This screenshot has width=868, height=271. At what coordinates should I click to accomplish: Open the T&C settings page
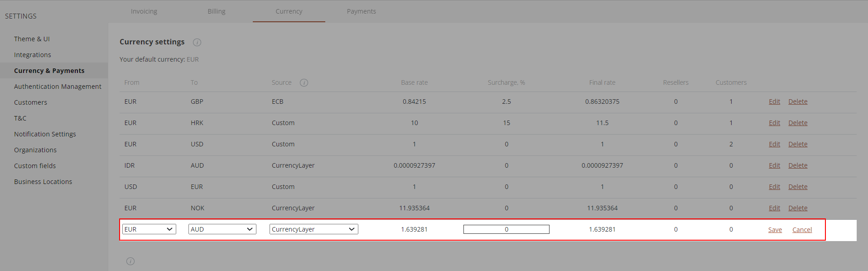[20, 118]
